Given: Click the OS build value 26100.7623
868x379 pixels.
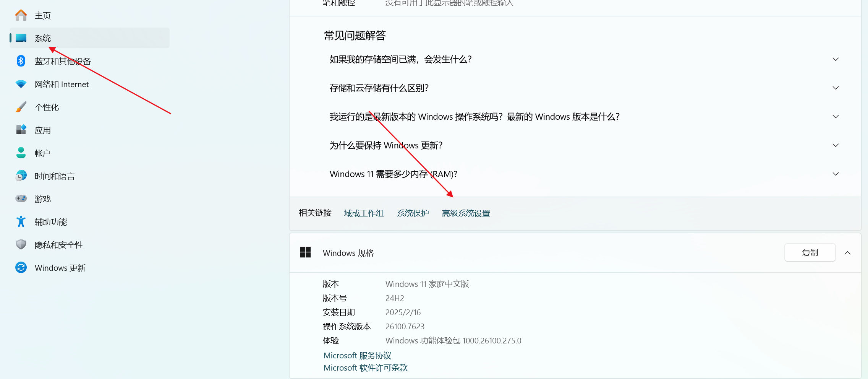Looking at the screenshot, I should [405, 326].
